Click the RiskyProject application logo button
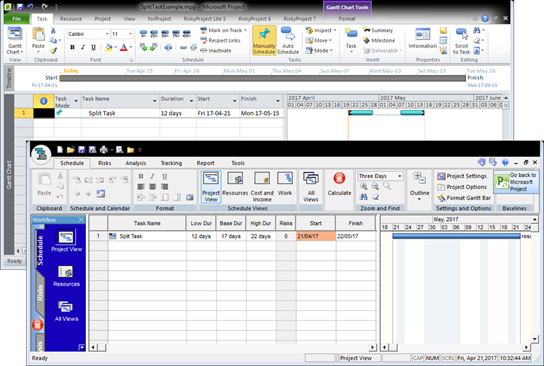 pos(41,154)
